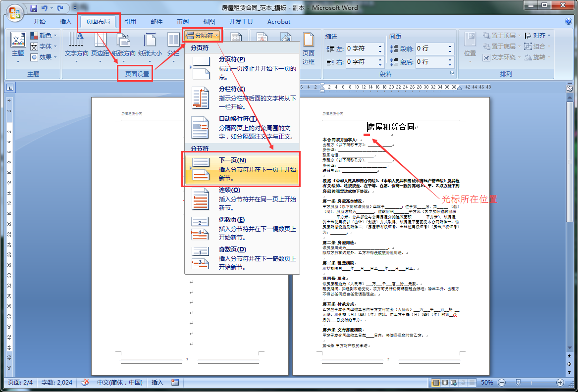The width and height of the screenshot is (578, 392).
Task: Click 字数: 2,024 word count
Action: point(57,383)
